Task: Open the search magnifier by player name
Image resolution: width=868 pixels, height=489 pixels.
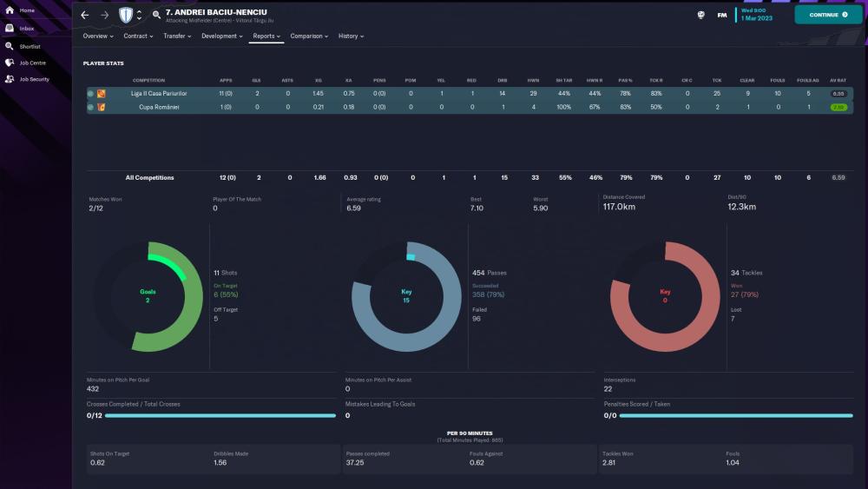Action: tap(156, 15)
